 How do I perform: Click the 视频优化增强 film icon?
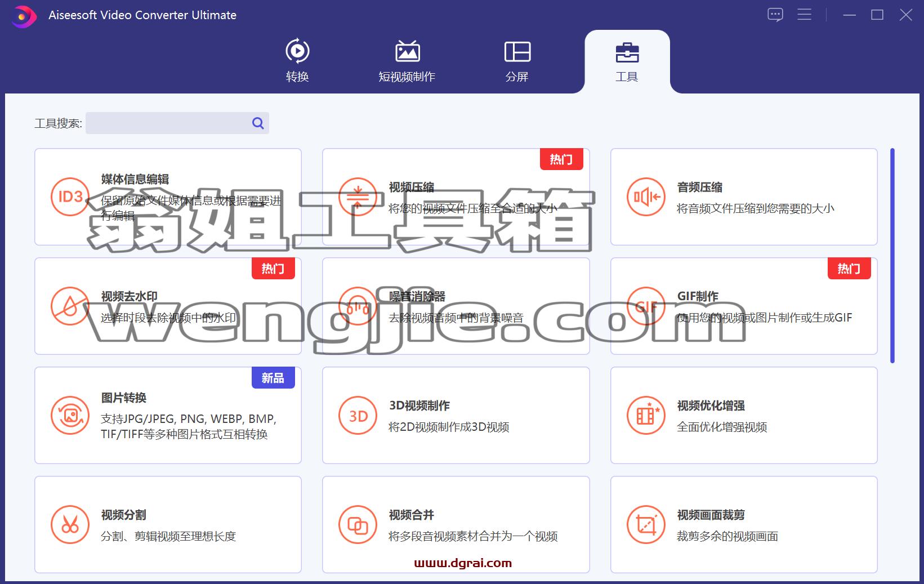point(646,415)
